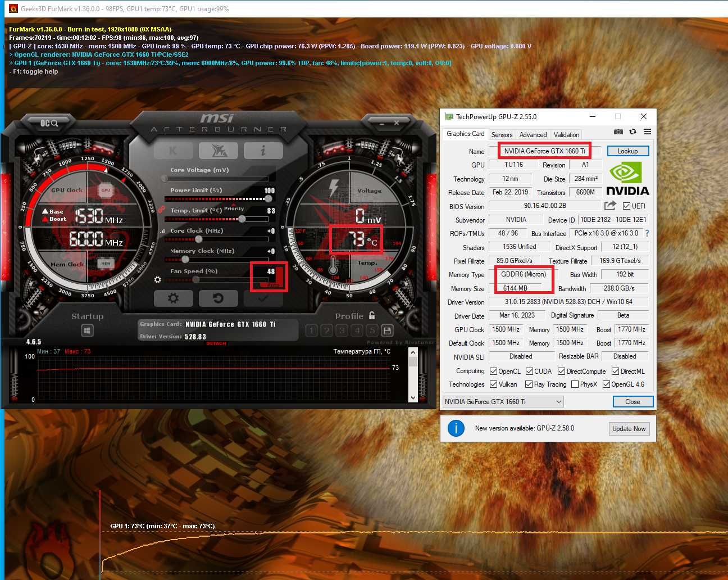This screenshot has width=728, height=580.
Task: Open the information i button in Afterburner
Action: pyautogui.click(x=263, y=151)
